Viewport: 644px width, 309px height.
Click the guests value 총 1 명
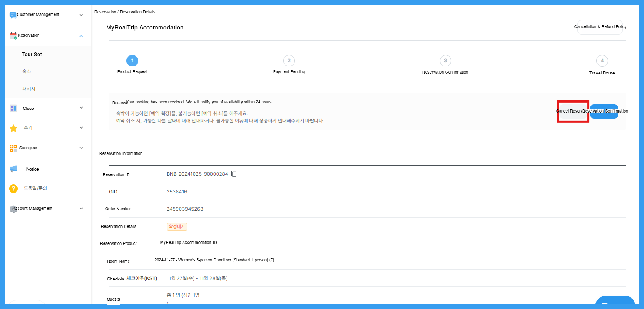click(183, 295)
